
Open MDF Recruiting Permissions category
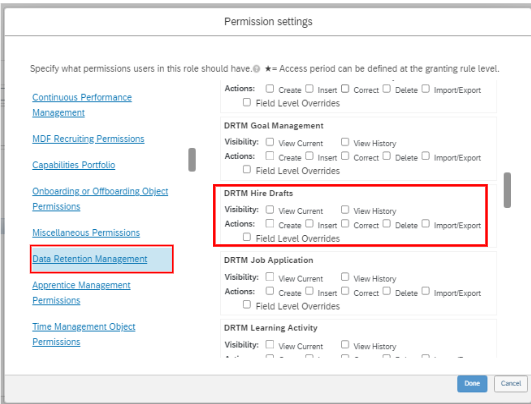(88, 139)
